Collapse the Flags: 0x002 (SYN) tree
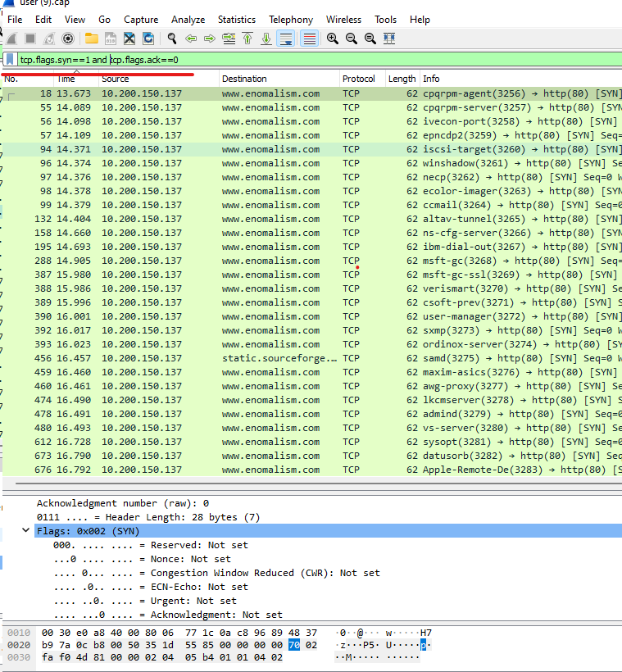The height and width of the screenshot is (672, 622). pyautogui.click(x=25, y=530)
